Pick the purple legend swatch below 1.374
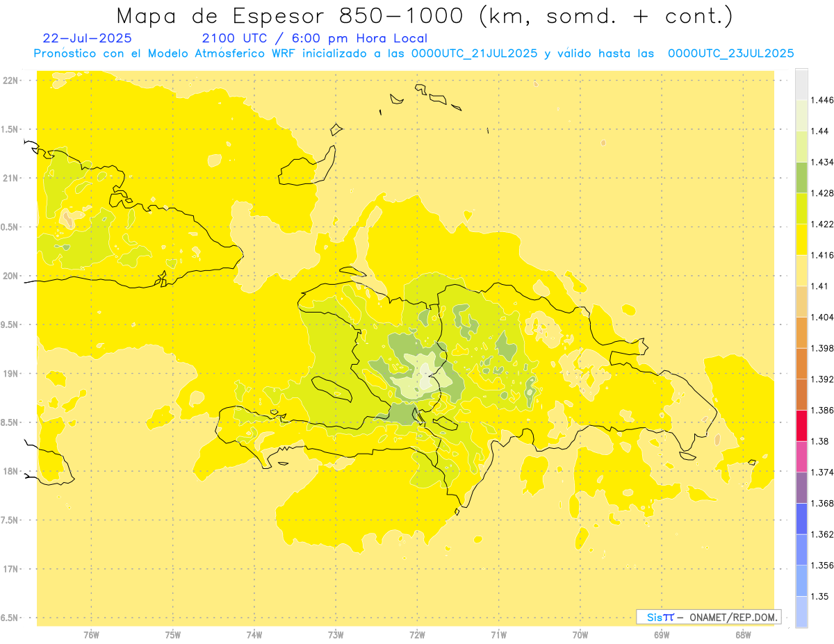 click(x=801, y=487)
